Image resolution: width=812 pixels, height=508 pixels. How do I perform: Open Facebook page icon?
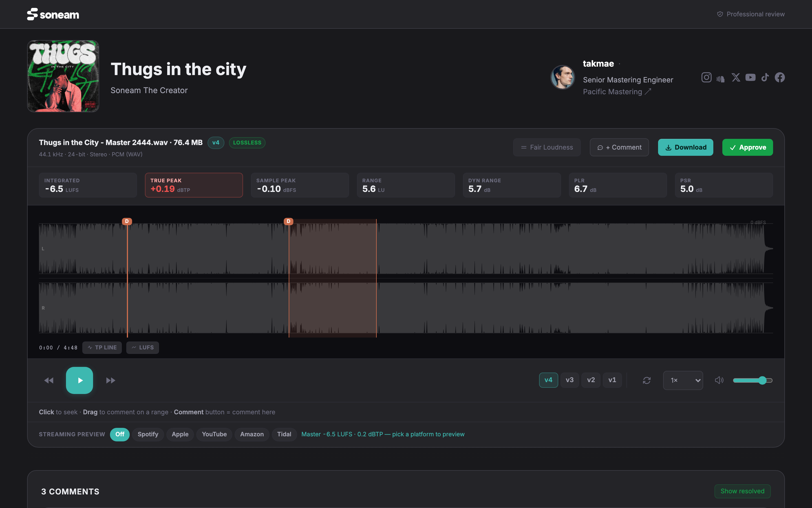click(x=780, y=78)
